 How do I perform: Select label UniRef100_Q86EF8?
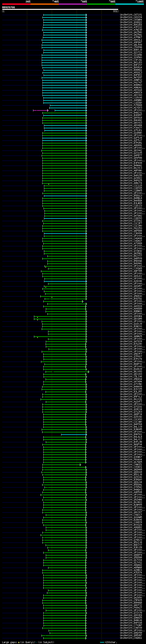click(x=131, y=555)
